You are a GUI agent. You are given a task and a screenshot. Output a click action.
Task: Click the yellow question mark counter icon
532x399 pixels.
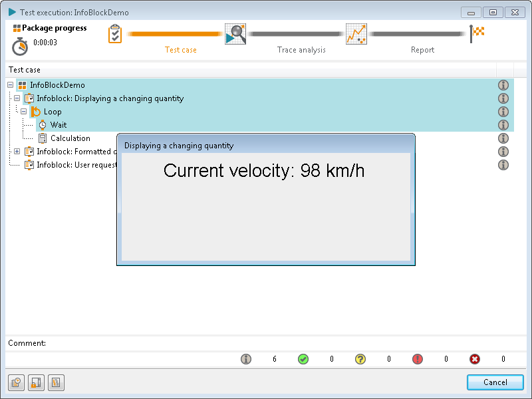pyautogui.click(x=360, y=359)
